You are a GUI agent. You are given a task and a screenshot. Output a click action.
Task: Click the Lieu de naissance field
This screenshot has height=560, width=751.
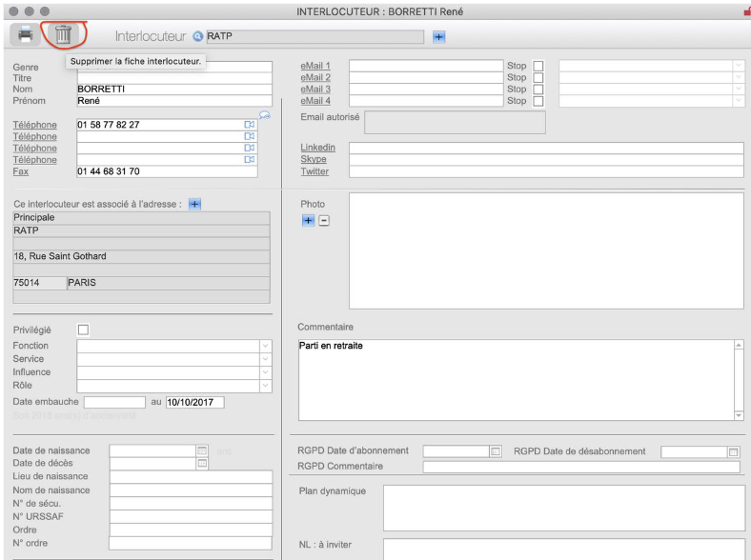coord(191,477)
